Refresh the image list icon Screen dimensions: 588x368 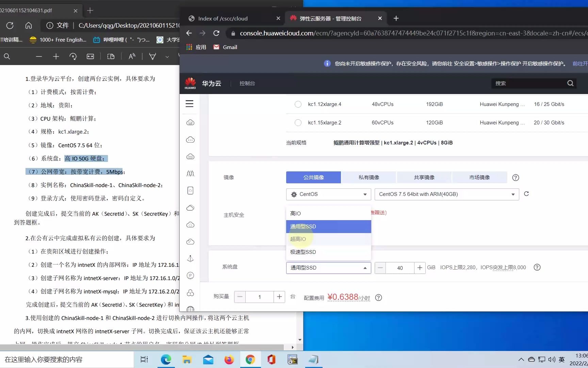pyautogui.click(x=526, y=194)
